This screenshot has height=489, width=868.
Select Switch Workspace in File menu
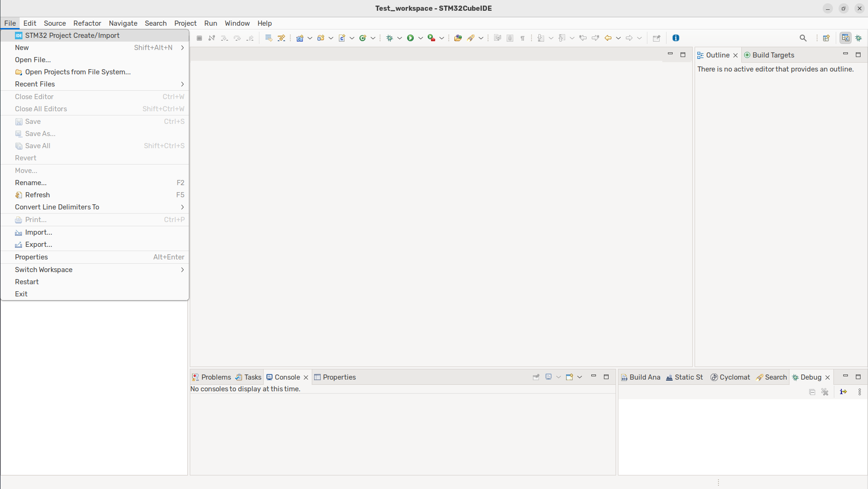click(x=95, y=270)
